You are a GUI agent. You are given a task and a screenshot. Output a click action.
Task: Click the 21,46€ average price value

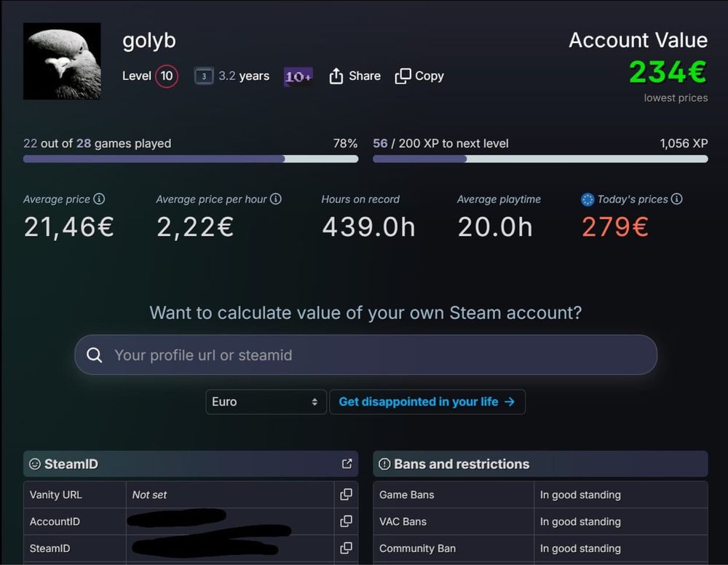pyautogui.click(x=68, y=227)
